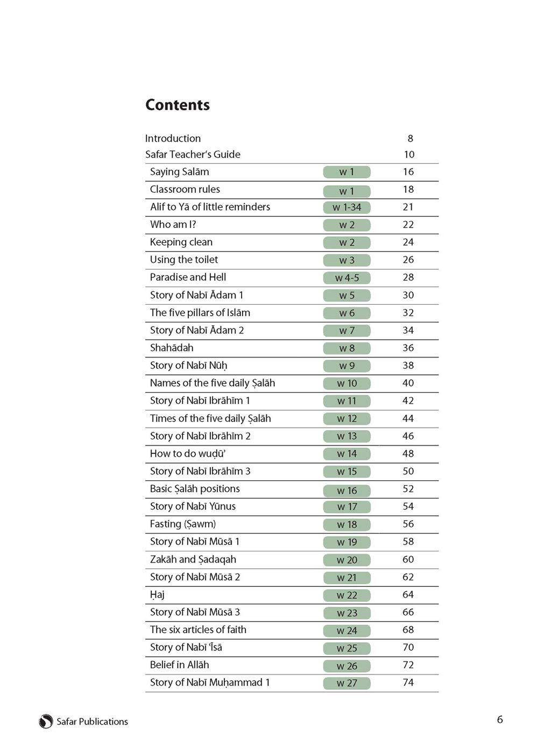Select the Belief in Allāh entry

179,665
